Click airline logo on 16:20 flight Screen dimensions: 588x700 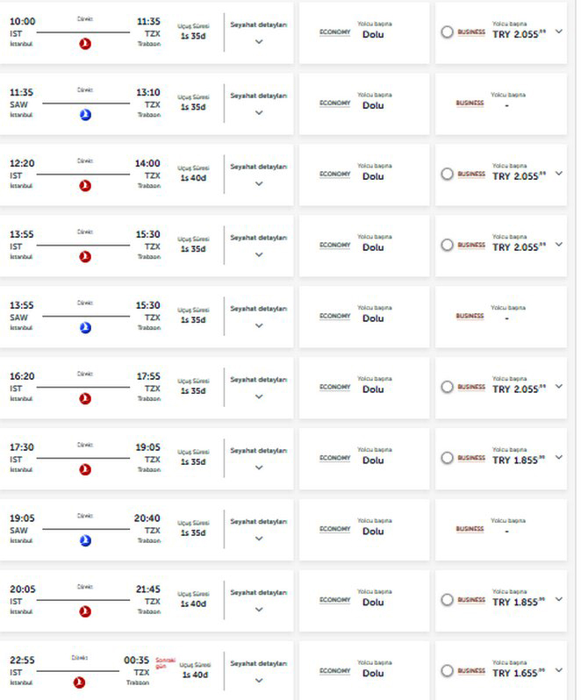click(x=85, y=399)
